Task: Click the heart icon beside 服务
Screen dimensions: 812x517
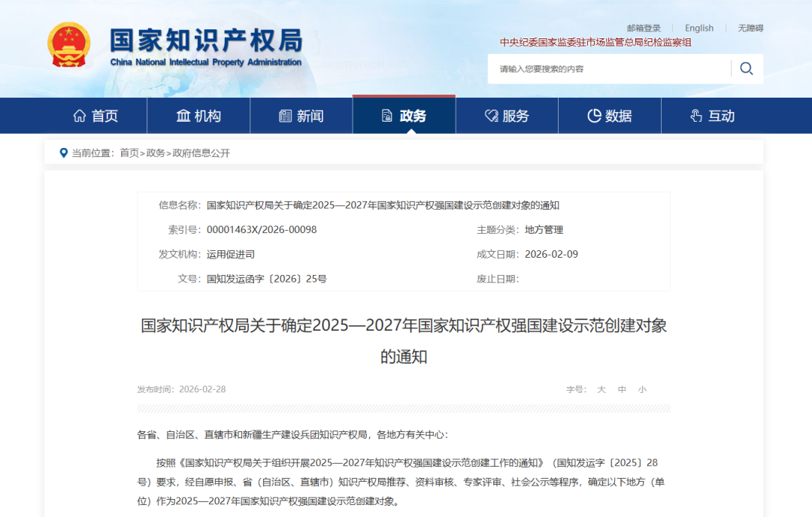Action: point(491,115)
